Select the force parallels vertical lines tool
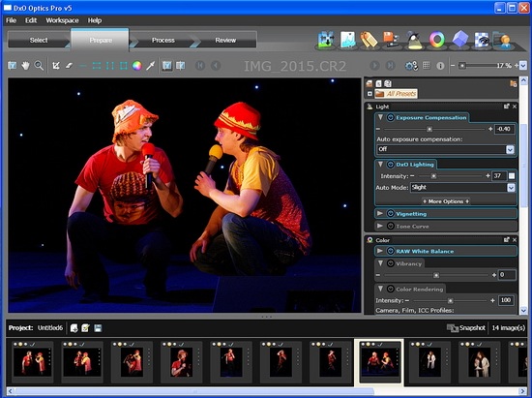 tap(110, 66)
